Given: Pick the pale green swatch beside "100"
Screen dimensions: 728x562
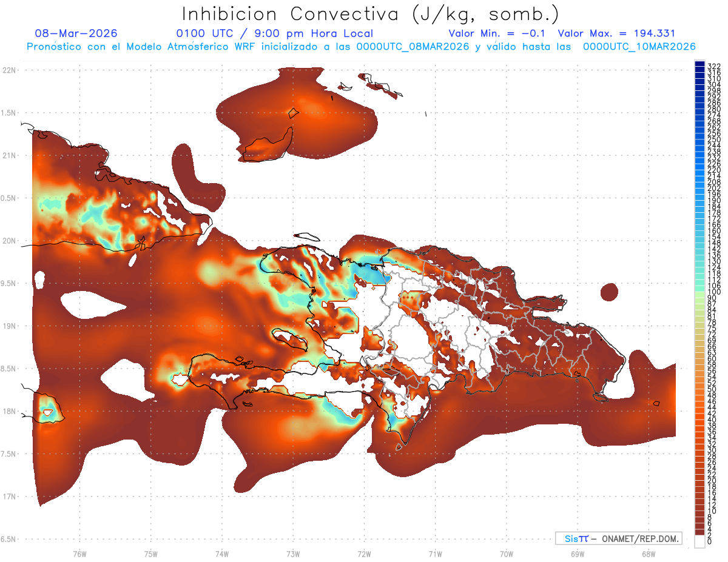Looking at the screenshot, I should coord(699,295).
